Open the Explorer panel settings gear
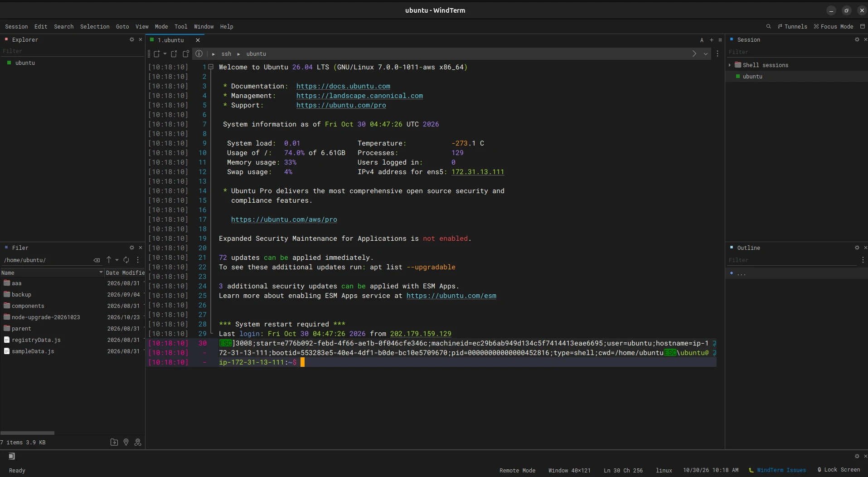This screenshot has height=477, width=868. pyautogui.click(x=132, y=39)
